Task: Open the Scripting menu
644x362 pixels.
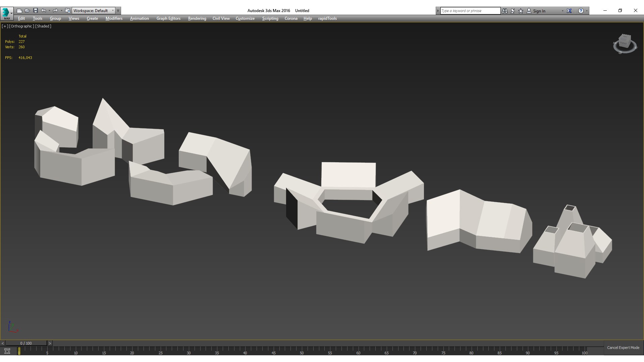Action: tap(270, 18)
